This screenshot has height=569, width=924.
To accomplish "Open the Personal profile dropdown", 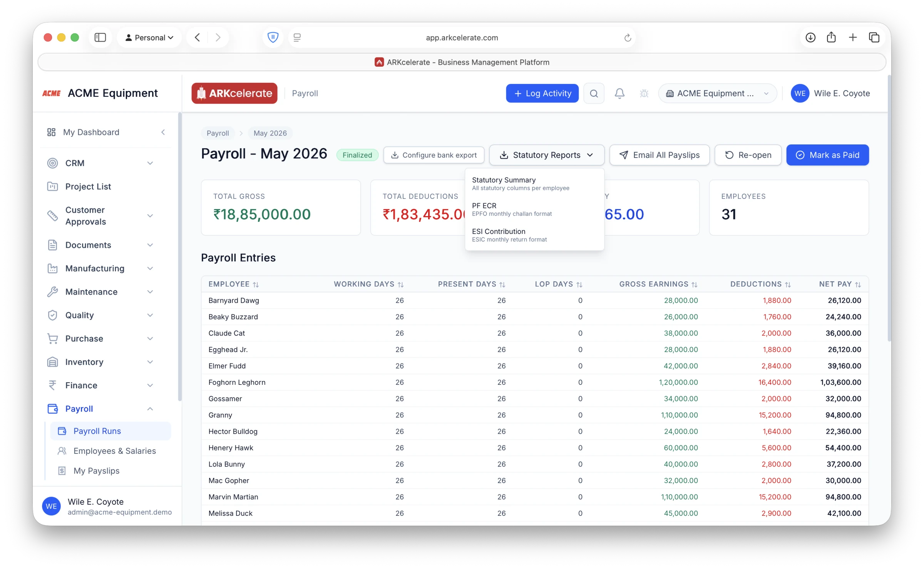I will click(x=149, y=37).
